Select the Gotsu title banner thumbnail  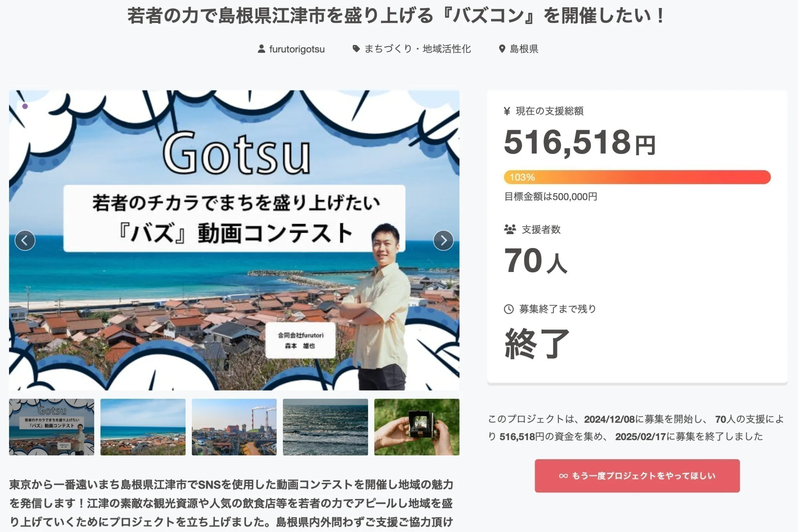tap(52, 427)
